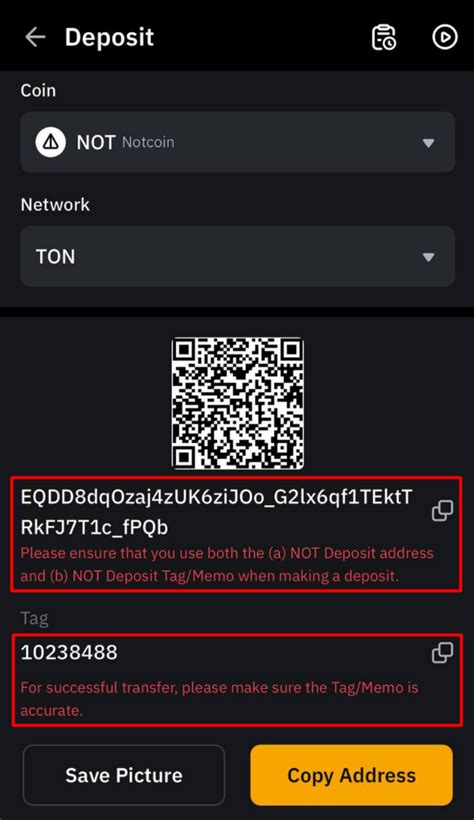
Task: Tap the deposit QR code
Action: click(x=238, y=403)
